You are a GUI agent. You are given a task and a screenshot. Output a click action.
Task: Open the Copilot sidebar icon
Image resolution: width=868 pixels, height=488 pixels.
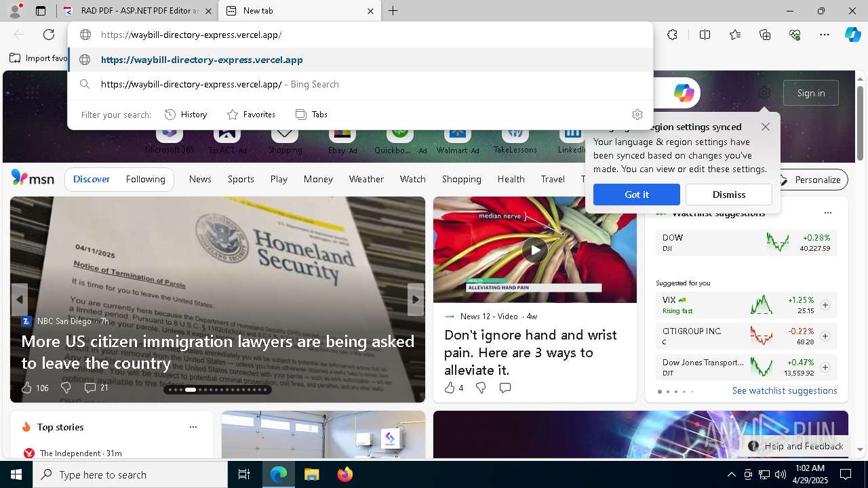point(852,35)
